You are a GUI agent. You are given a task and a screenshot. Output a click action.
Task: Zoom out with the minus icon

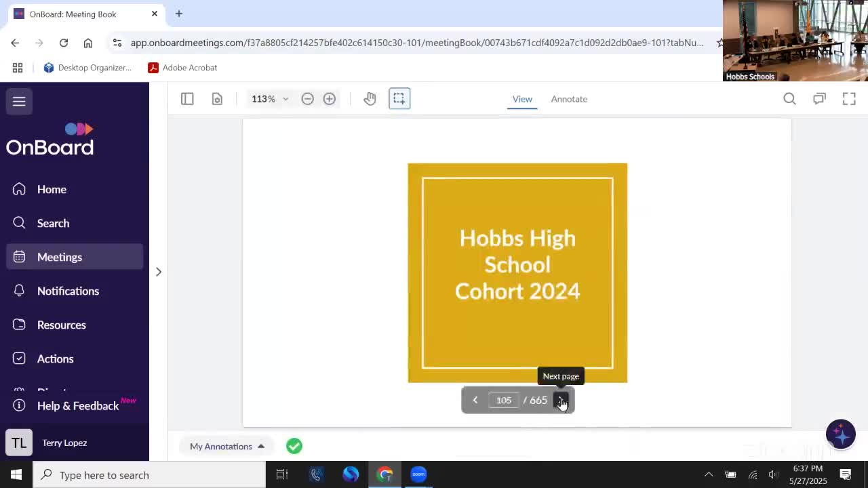[307, 99]
